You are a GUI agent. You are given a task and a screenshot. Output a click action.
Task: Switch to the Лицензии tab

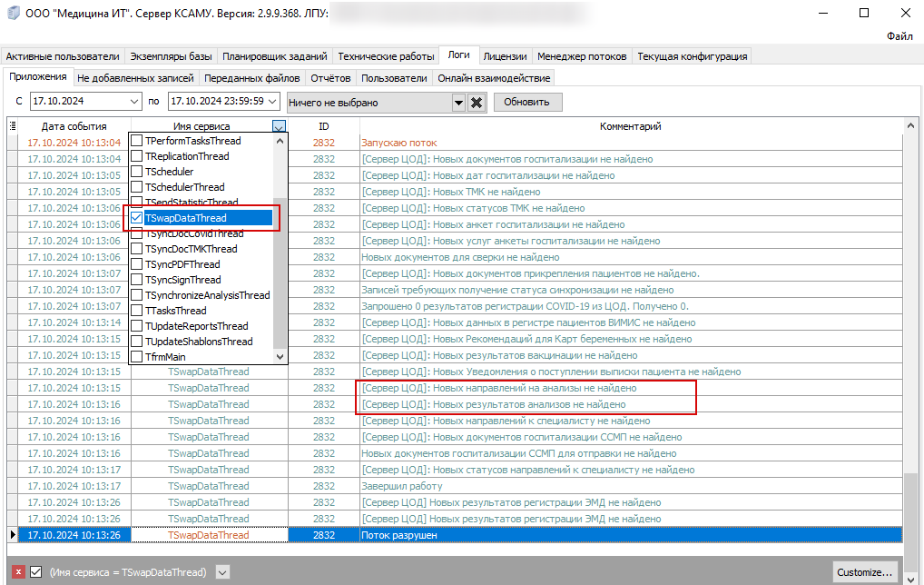(x=505, y=56)
